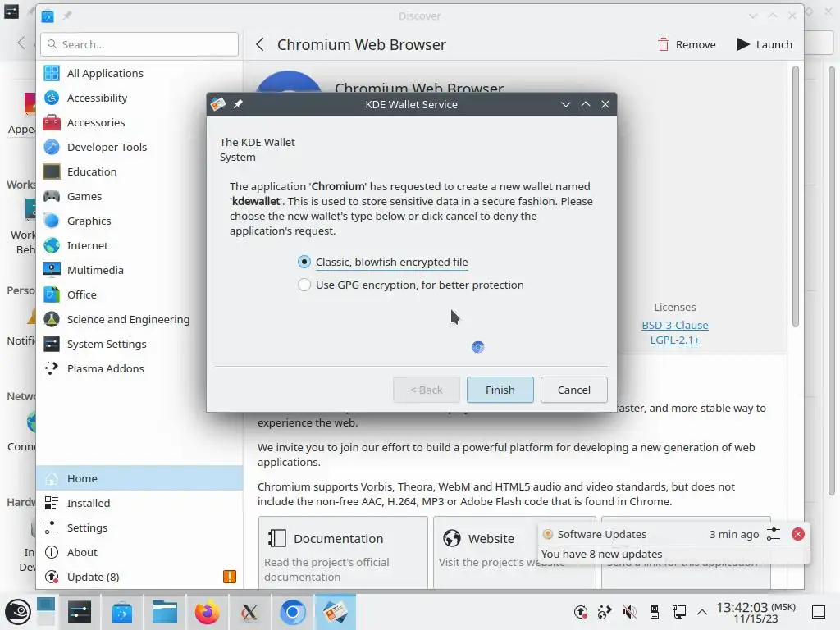The width and height of the screenshot is (840, 630).
Task: Click the Discover search field
Action: 139,44
